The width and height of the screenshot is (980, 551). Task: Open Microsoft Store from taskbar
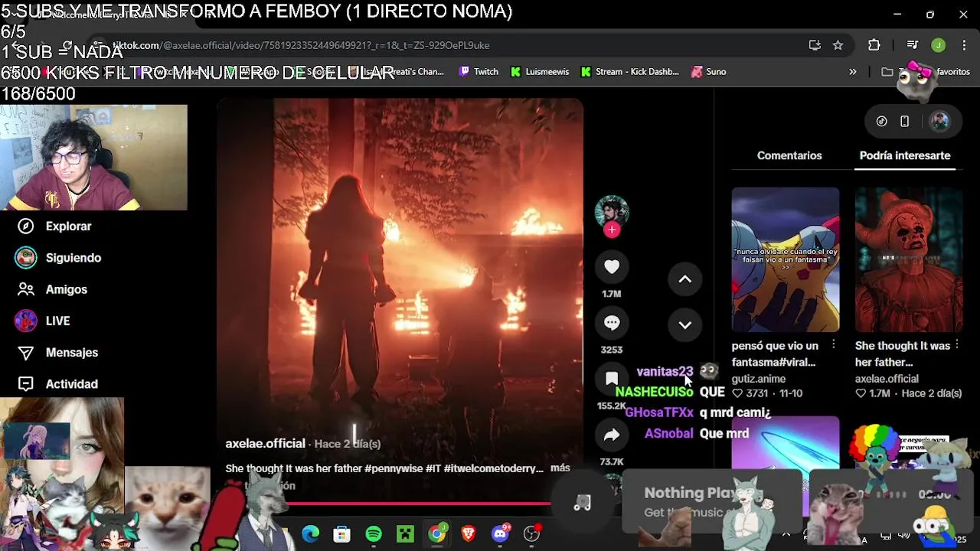coord(341,533)
